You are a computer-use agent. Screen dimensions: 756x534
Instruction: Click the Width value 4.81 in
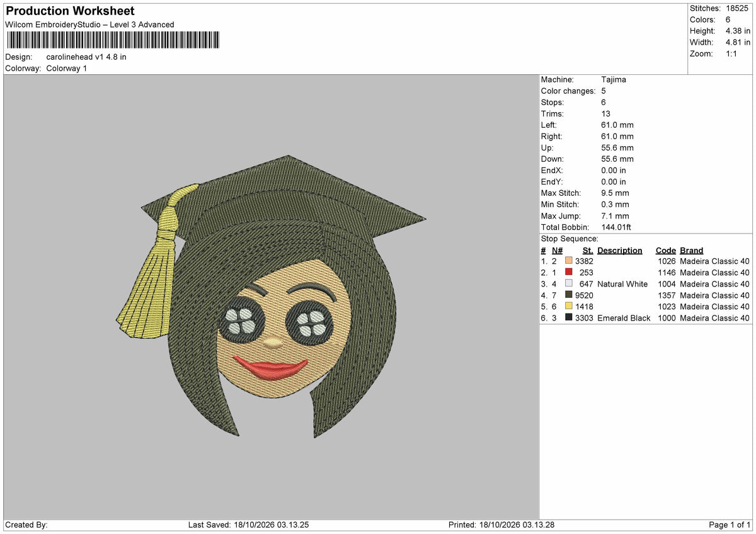pos(739,42)
